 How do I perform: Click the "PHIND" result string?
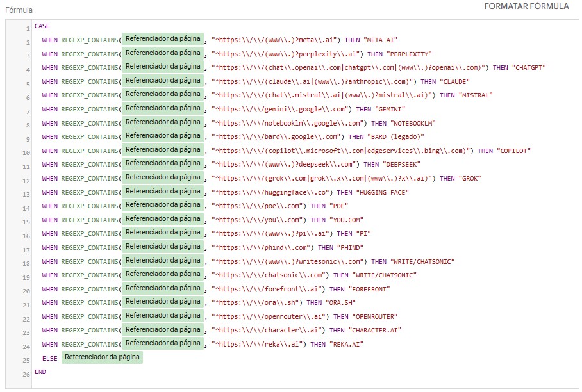click(x=350, y=247)
